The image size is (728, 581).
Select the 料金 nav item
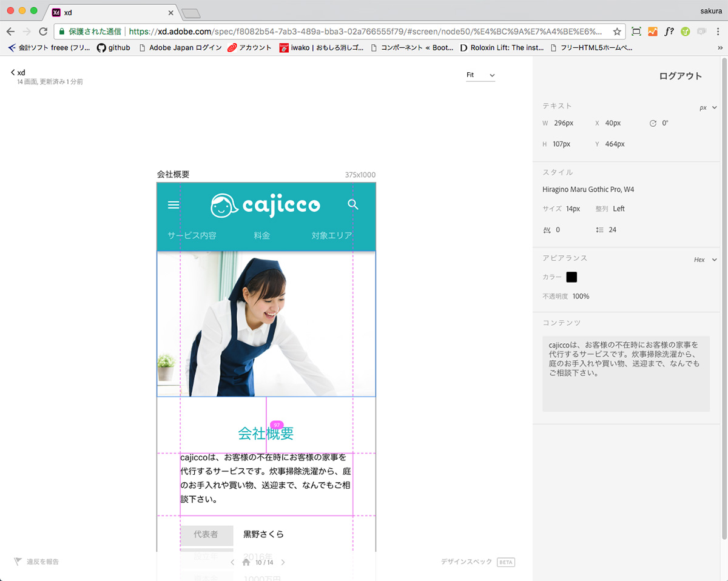click(x=262, y=235)
